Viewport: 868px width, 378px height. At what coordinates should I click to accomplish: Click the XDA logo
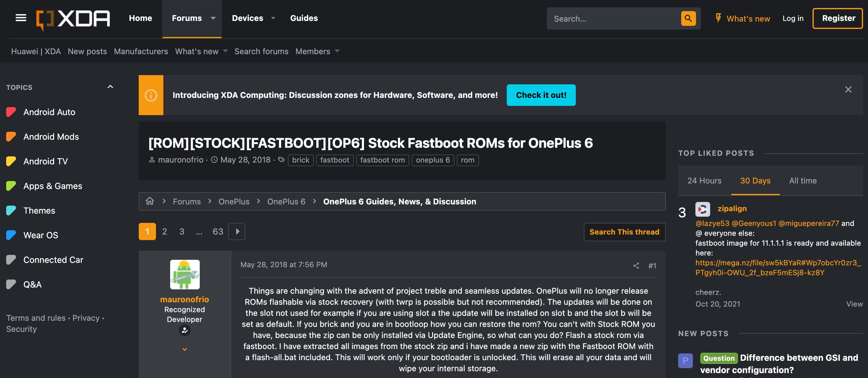73,19
